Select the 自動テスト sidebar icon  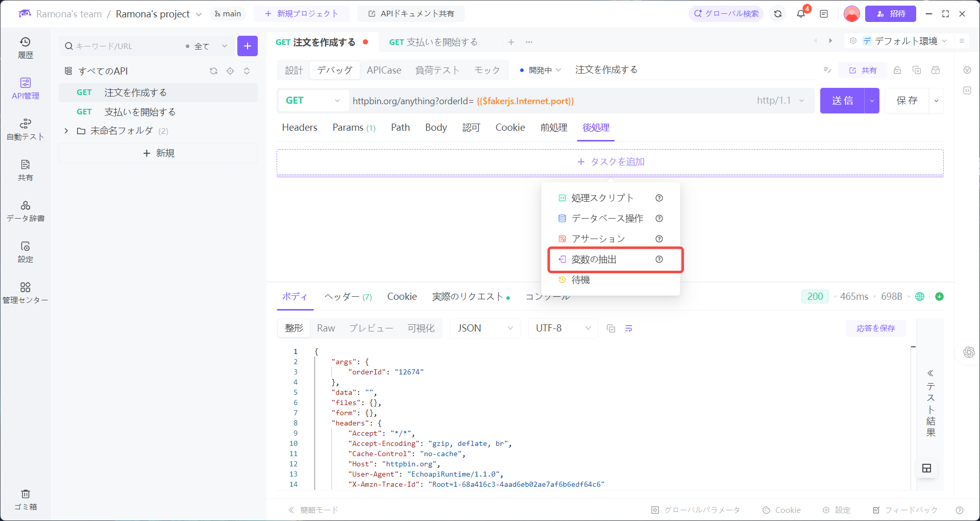[x=26, y=129]
